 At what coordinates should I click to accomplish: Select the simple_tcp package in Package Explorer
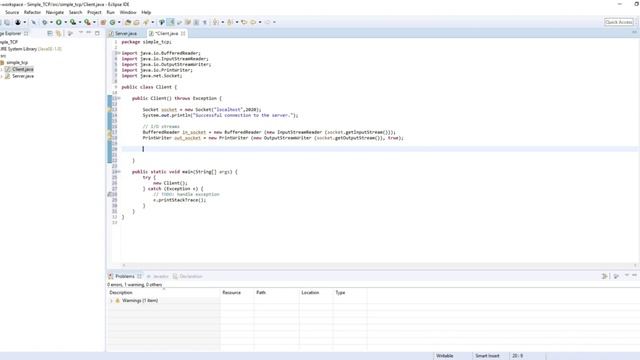(17, 62)
